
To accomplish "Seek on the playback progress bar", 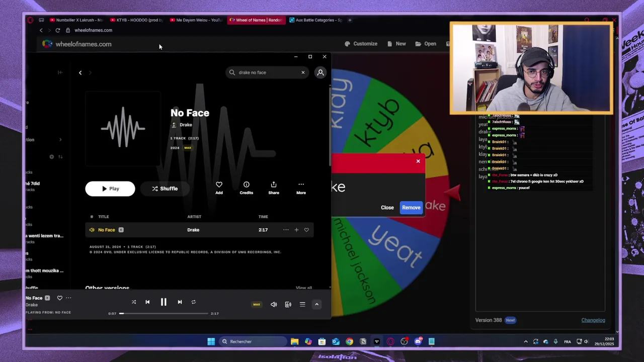I will [164, 313].
